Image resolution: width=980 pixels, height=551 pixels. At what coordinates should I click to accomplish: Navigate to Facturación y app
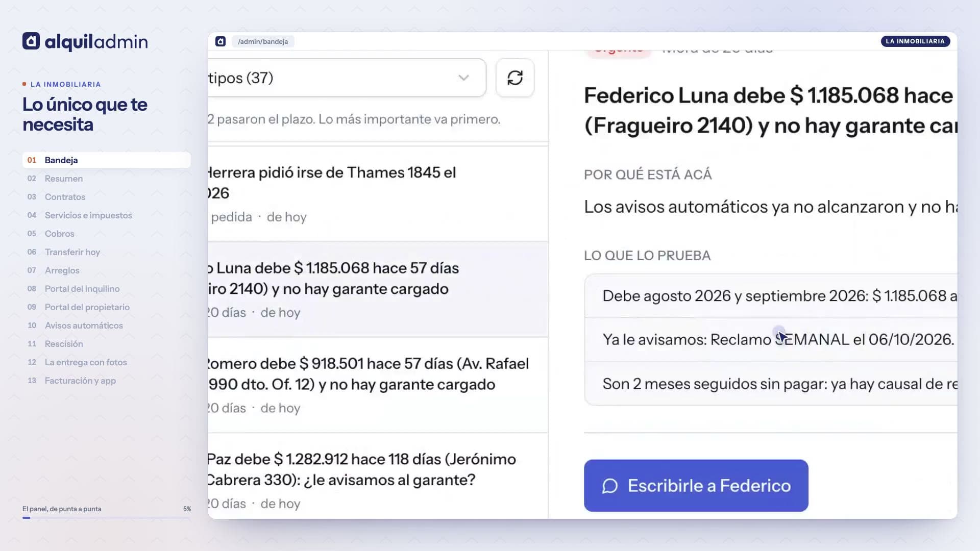[107, 381]
